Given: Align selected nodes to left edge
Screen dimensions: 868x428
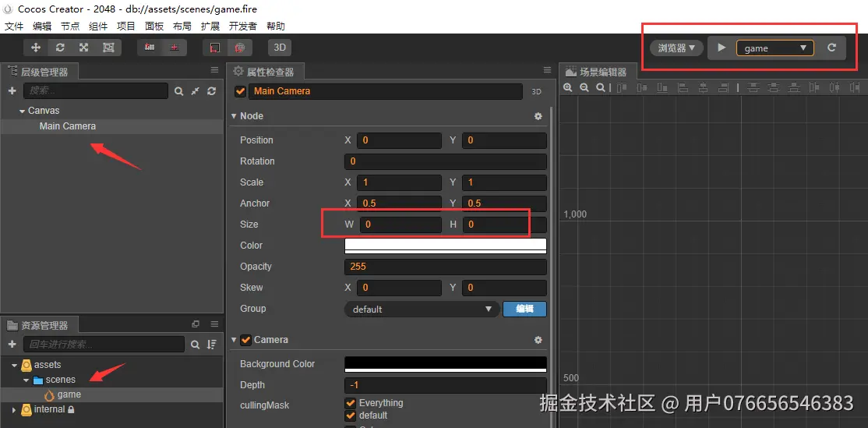Looking at the screenshot, I should point(683,87).
